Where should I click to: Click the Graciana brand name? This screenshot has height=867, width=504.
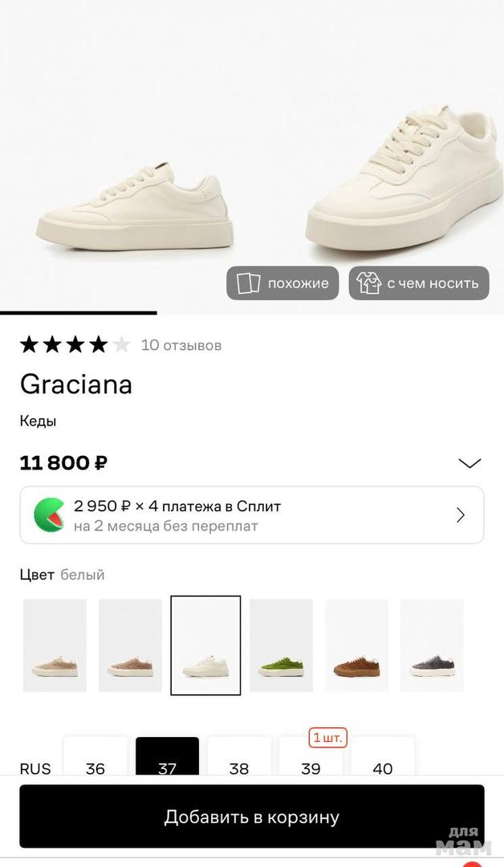pos(76,385)
